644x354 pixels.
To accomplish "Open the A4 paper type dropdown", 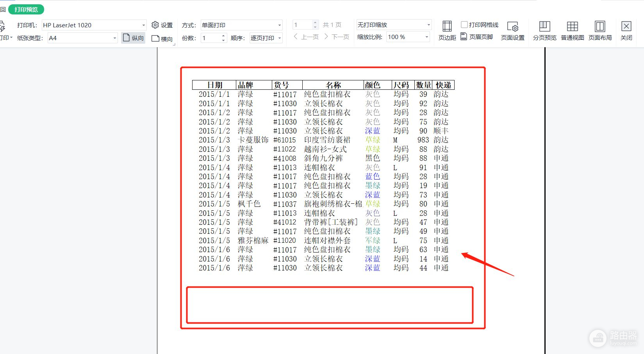I will pyautogui.click(x=114, y=38).
